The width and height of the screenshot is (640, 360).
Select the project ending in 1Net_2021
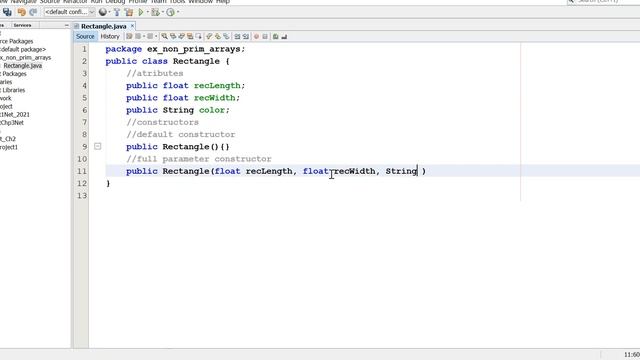click(x=15, y=115)
